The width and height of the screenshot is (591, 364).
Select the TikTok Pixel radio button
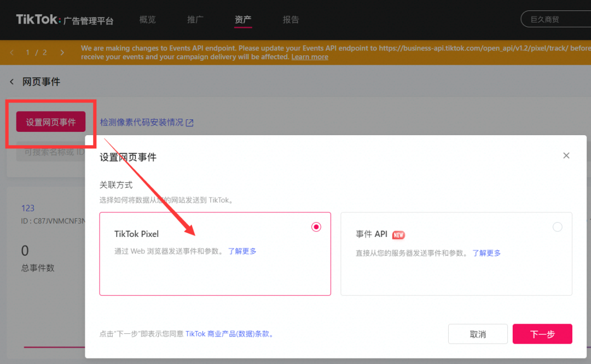(316, 227)
